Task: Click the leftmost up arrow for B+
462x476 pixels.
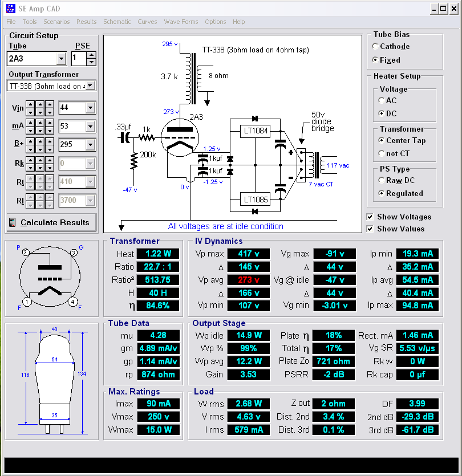Action: (30, 142)
